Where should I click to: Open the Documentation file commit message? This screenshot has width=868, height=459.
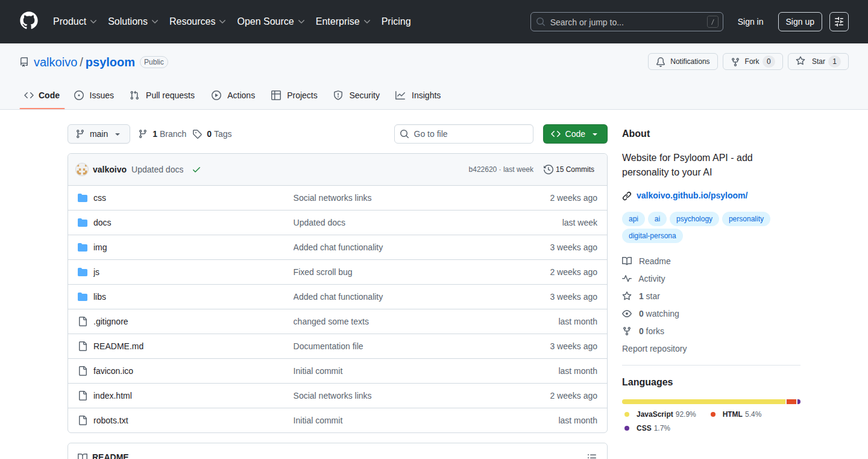[x=328, y=346]
